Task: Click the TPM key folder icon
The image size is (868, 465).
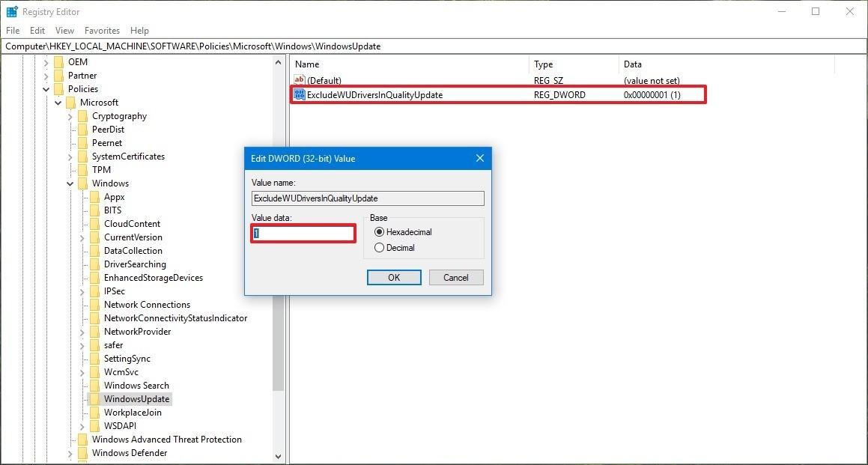Action: coord(82,169)
